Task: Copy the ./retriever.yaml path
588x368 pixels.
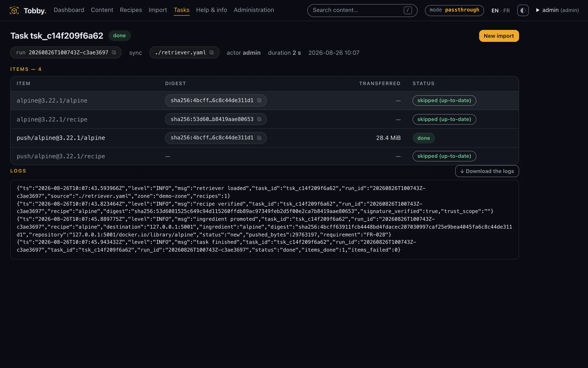Action: (x=211, y=53)
